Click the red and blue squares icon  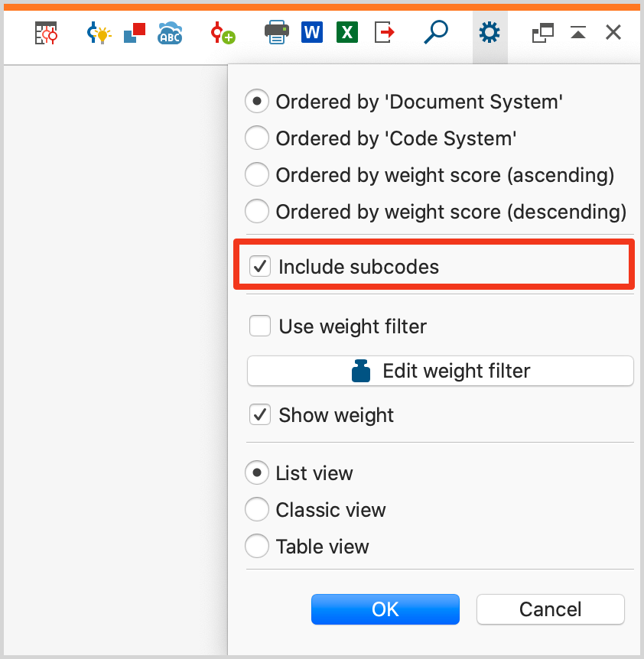click(135, 33)
